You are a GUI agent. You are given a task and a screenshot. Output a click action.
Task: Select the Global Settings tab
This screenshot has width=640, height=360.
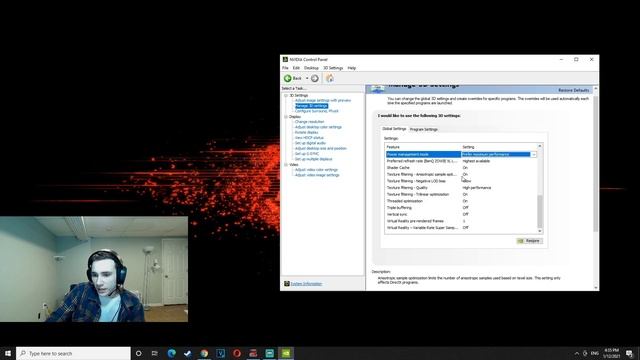coord(394,129)
